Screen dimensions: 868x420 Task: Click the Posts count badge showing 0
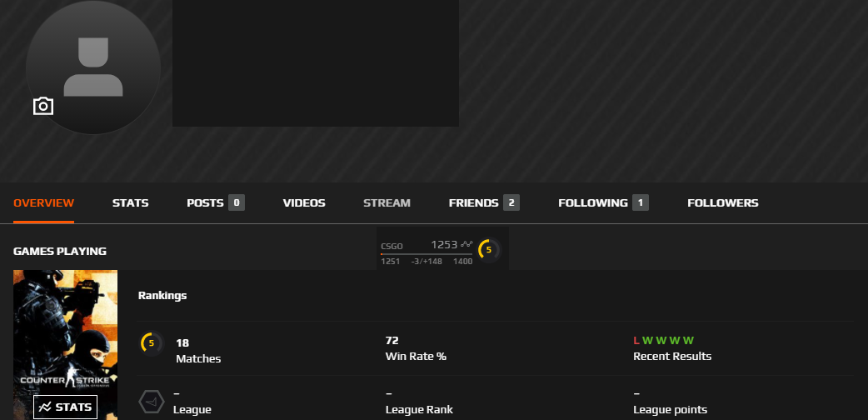pos(237,202)
